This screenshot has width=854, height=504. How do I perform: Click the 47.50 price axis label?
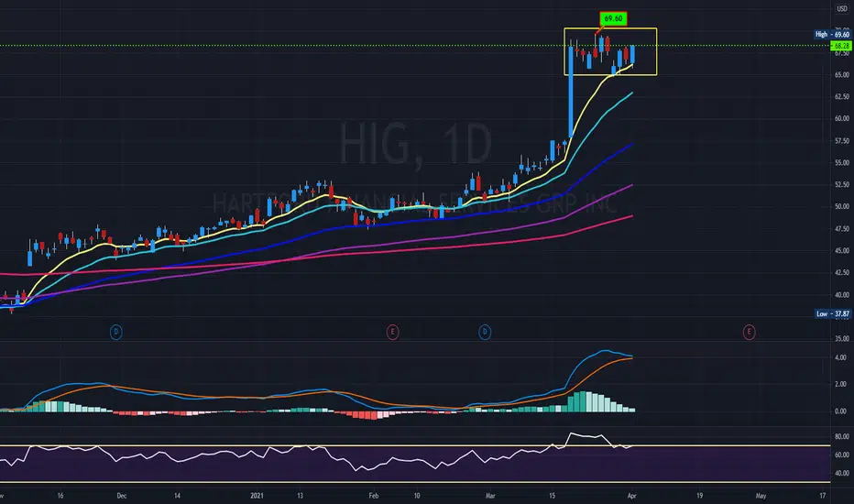click(841, 229)
